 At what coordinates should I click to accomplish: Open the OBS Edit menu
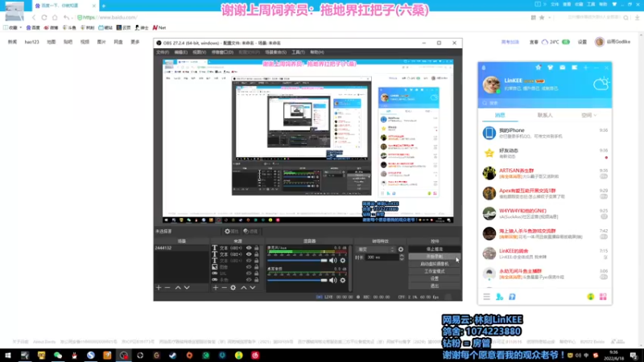(180, 52)
